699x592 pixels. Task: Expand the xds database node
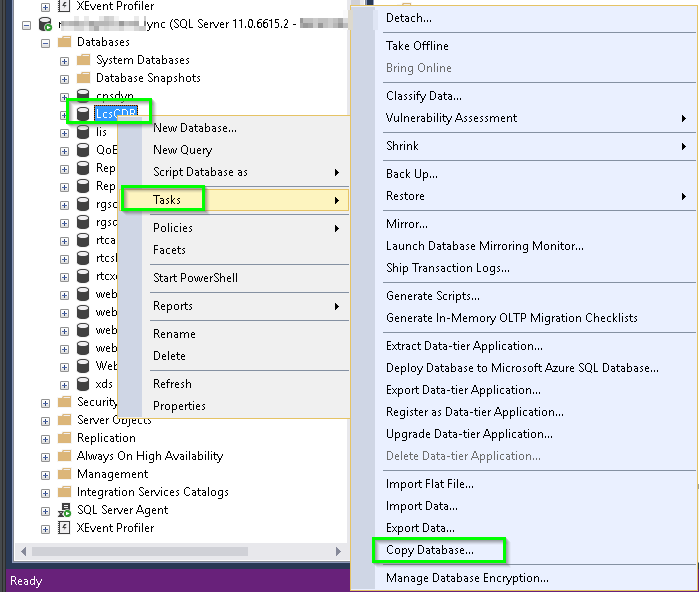(64, 385)
